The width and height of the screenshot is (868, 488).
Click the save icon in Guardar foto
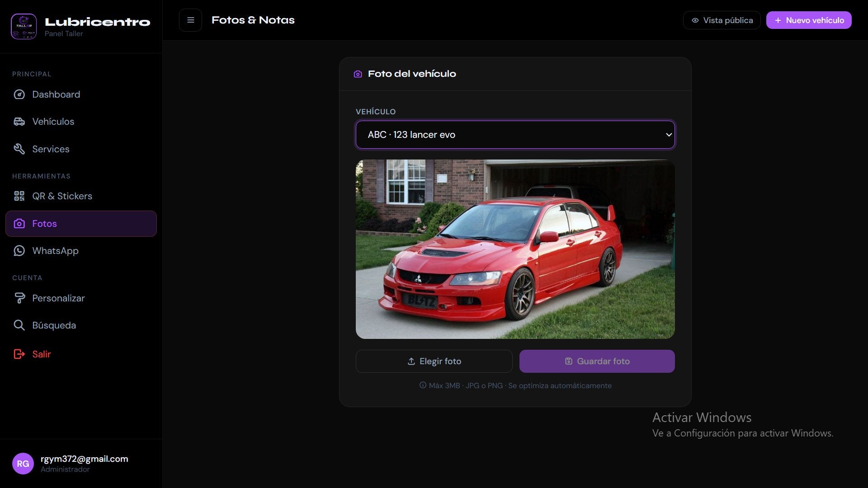coord(569,361)
